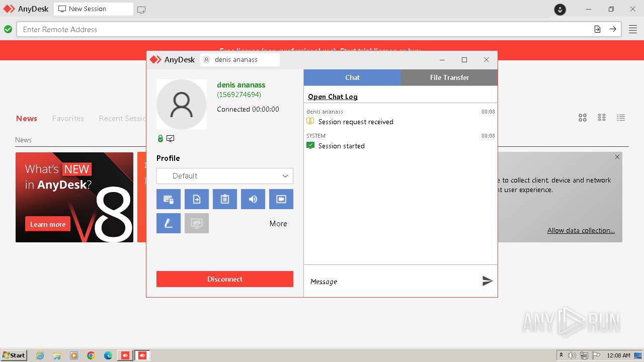
Task: Switch to second AnyDesk taskbar window
Action: (142, 355)
